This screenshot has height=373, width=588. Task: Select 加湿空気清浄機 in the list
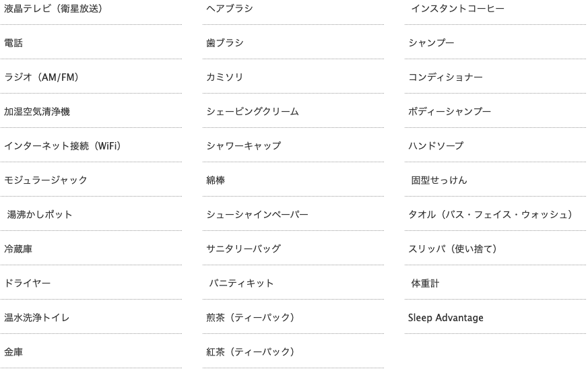click(x=37, y=112)
